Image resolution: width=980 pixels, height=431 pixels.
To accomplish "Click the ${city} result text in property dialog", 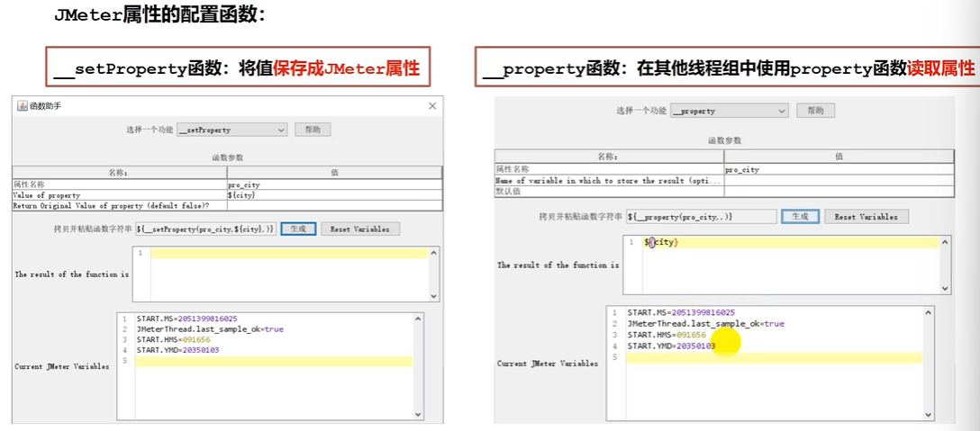I will 661,242.
